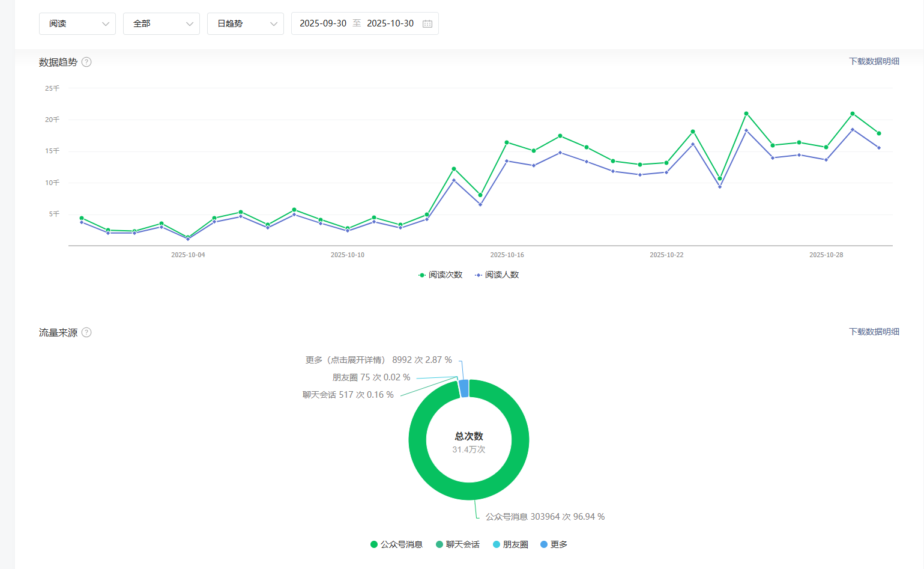Expand the 阅读 metric dropdown
924x569 pixels.
pos(77,23)
